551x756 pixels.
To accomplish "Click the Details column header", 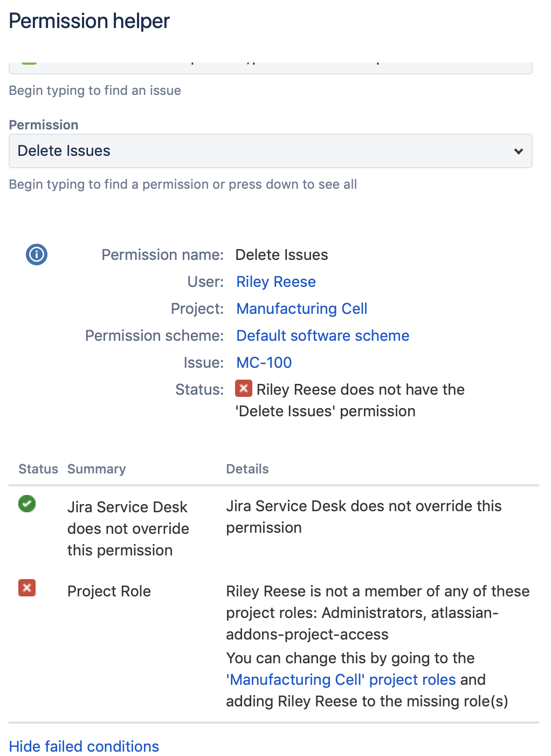I will click(247, 469).
